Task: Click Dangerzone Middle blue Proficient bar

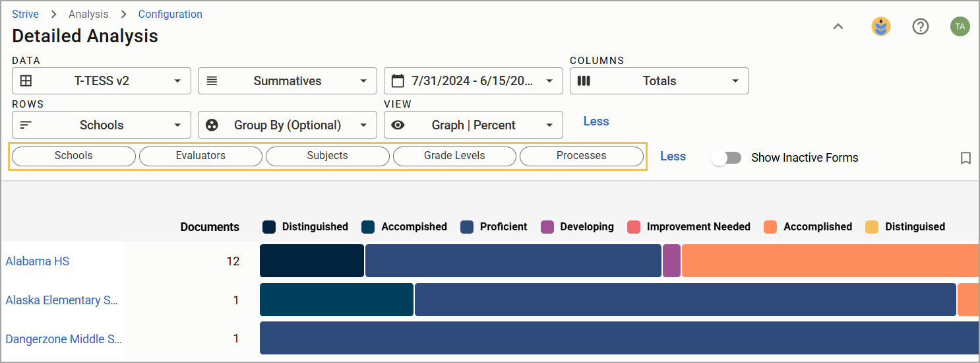Action: 619,338
